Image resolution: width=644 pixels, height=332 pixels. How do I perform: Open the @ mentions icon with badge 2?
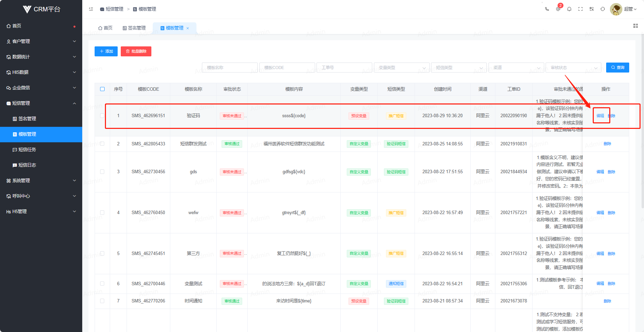558,9
